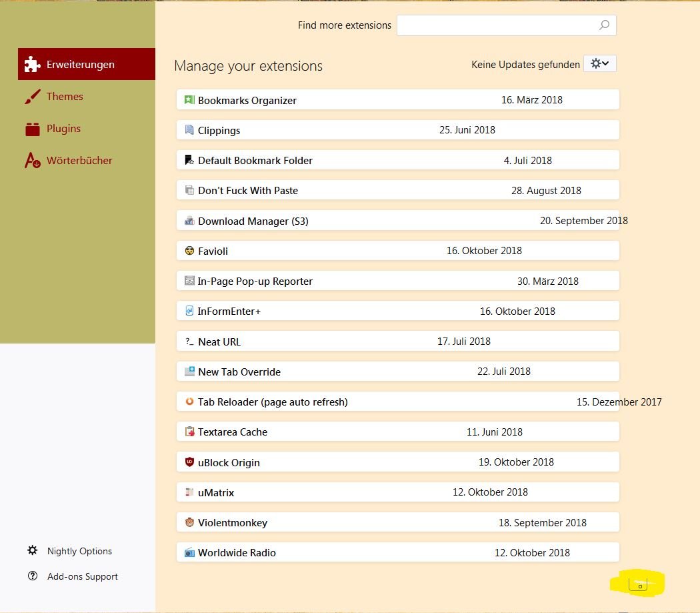700x613 pixels.
Task: Click the Favioli emoji icon
Action: 189,251
